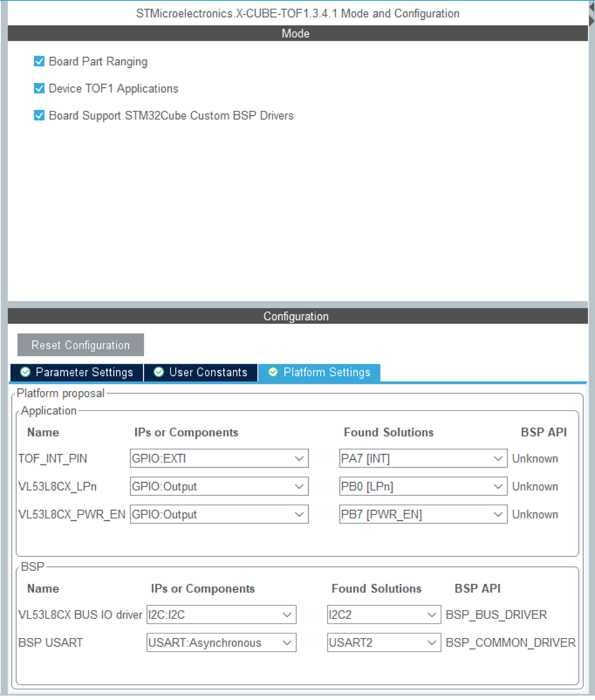The height and width of the screenshot is (700, 595).
Task: Open the I2C:I2C components dropdown
Action: point(222,615)
